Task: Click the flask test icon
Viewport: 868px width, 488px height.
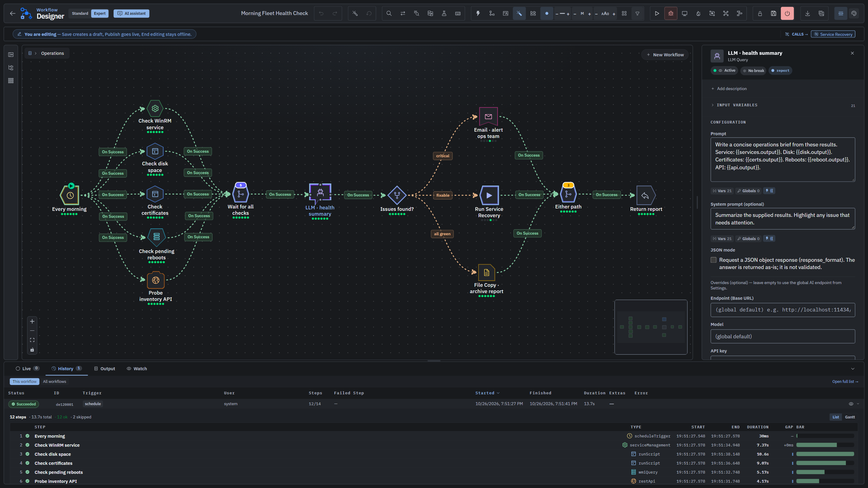Action: coord(444,14)
